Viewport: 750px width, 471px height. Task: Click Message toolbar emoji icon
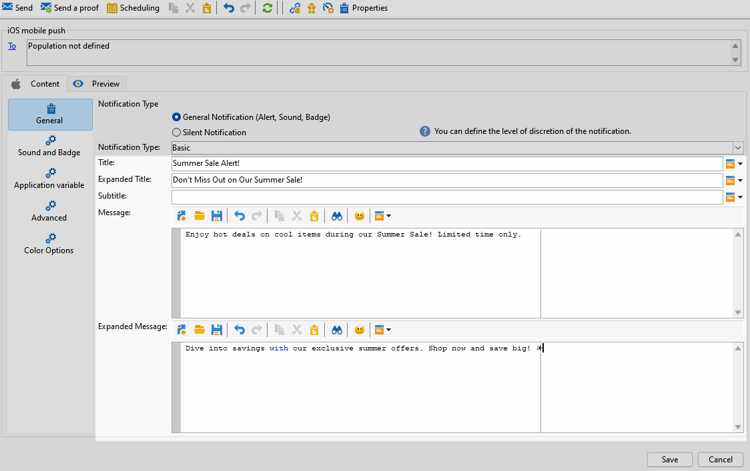360,216
